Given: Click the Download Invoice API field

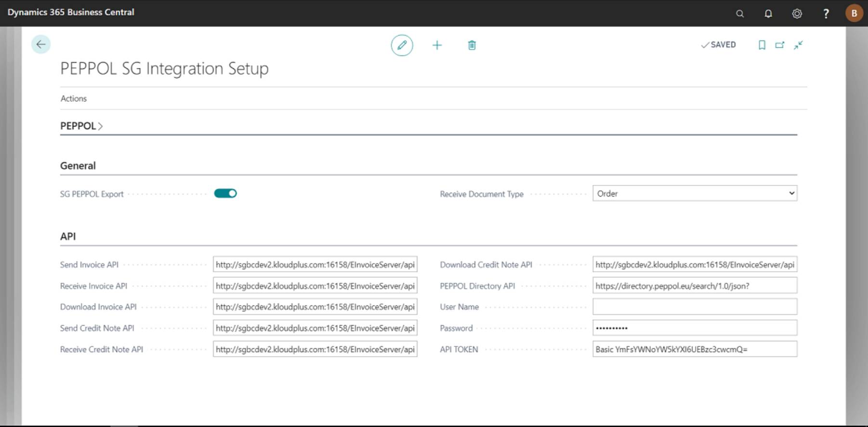Looking at the screenshot, I should click(315, 307).
